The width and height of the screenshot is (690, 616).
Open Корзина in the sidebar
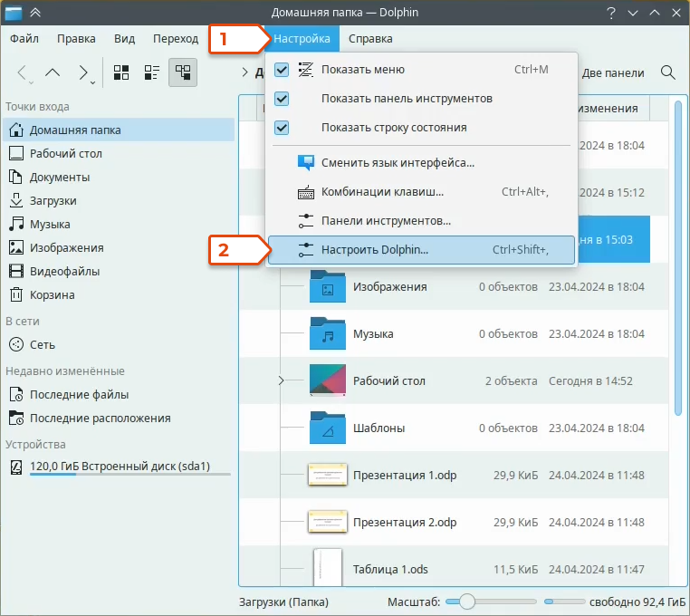pyautogui.click(x=119, y=295)
